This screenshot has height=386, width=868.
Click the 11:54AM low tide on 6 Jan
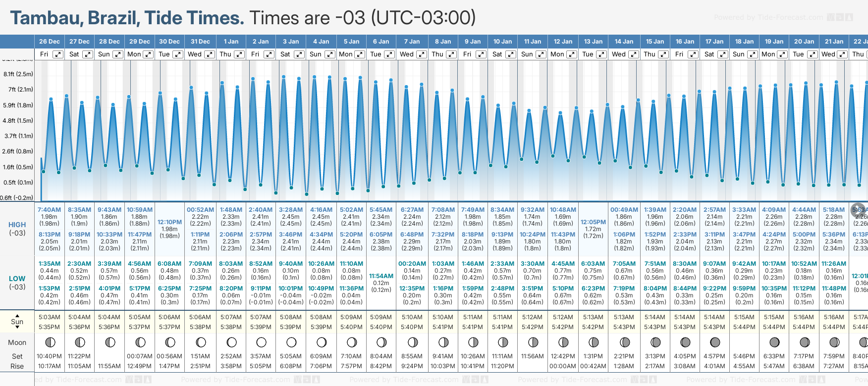tap(381, 276)
